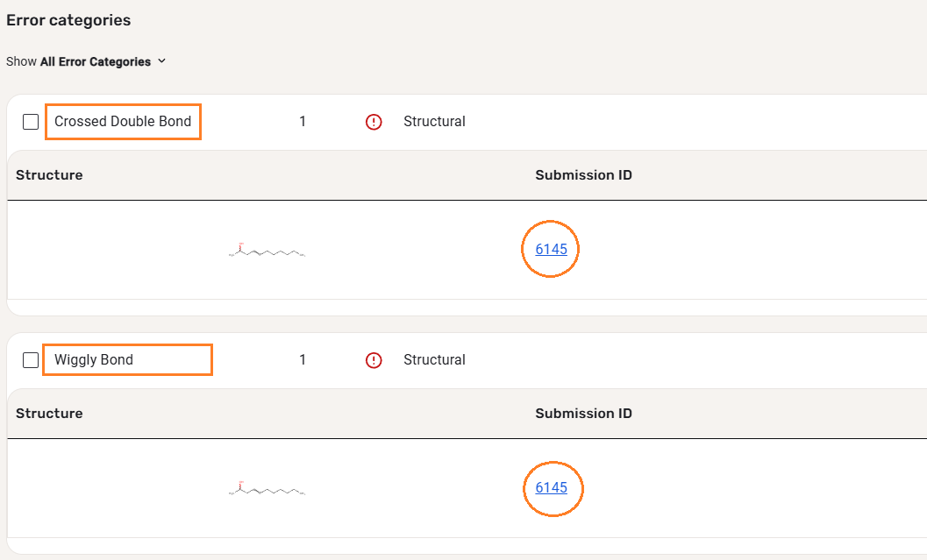Click Structure column header under Crossed Double Bond
927x560 pixels.
49,175
